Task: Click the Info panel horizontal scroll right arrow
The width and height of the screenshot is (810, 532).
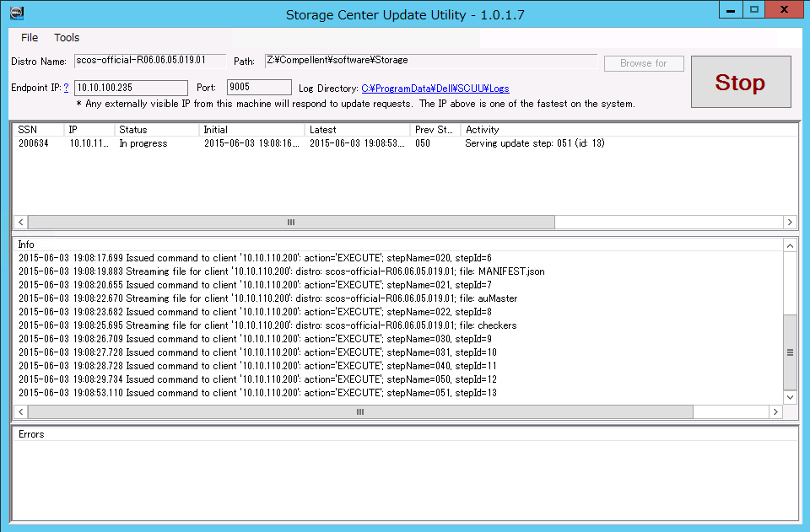Action: 775,411
